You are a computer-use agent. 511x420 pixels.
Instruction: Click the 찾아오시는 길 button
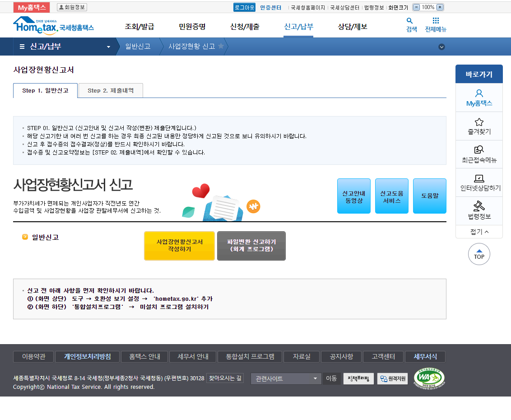point(225,378)
